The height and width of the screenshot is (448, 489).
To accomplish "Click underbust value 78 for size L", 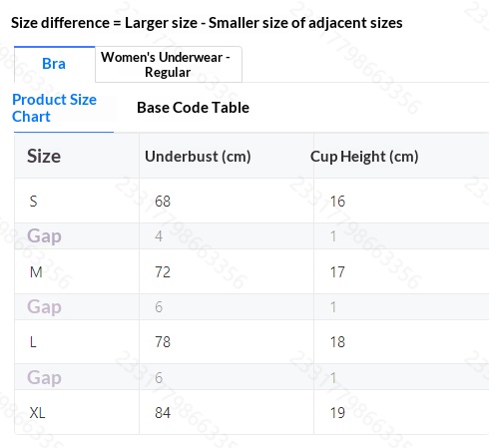I will (x=163, y=342).
